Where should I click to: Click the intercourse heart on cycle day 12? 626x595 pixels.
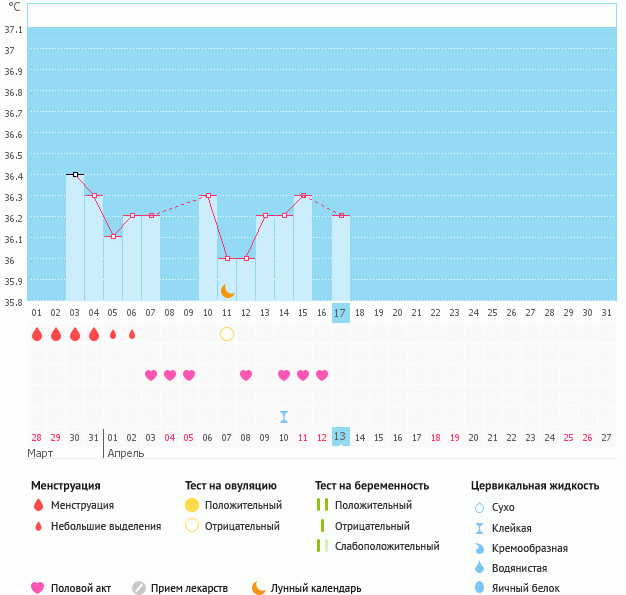coord(246,375)
